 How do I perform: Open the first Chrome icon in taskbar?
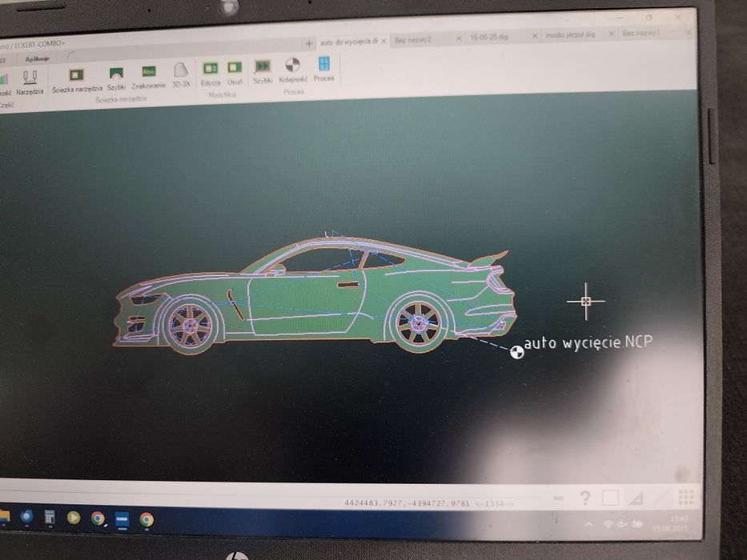coord(98,518)
